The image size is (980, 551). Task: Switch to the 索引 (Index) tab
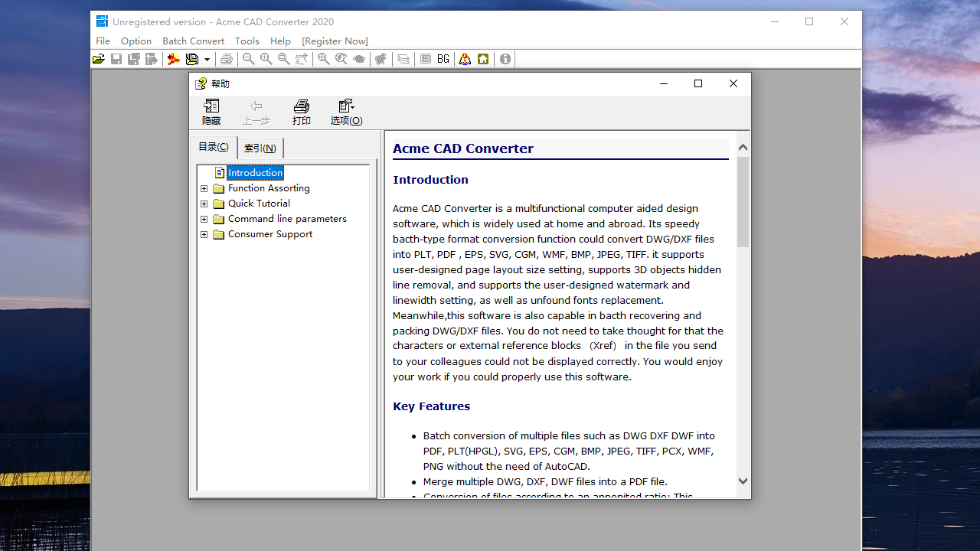pyautogui.click(x=260, y=148)
